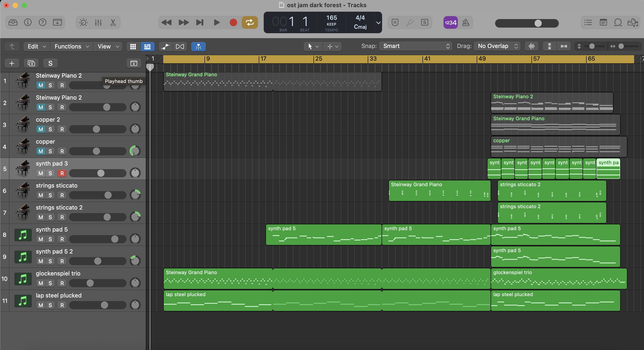Toggle the Metronome icon

[x=466, y=22]
